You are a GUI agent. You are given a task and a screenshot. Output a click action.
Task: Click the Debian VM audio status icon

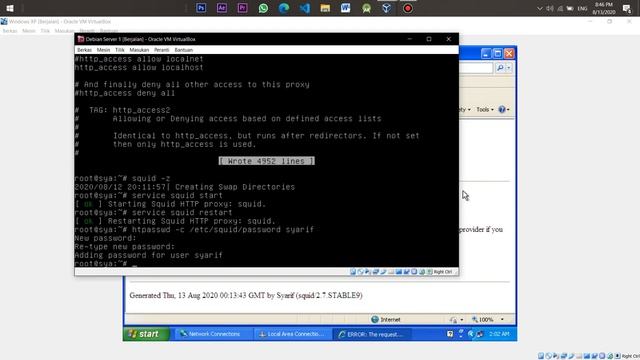point(368,272)
